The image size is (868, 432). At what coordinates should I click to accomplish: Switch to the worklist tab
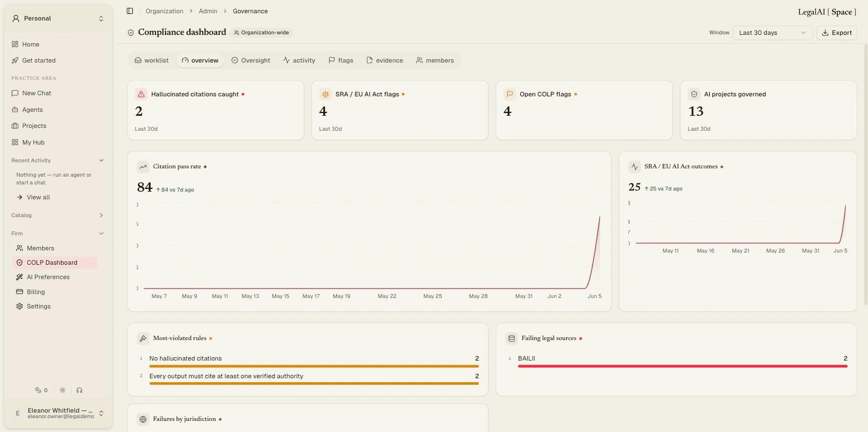(151, 60)
